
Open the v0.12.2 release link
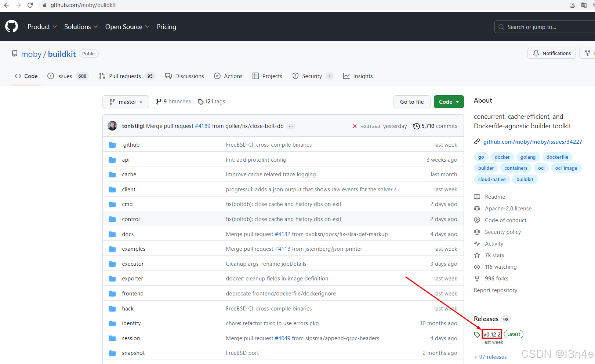[x=492, y=334]
